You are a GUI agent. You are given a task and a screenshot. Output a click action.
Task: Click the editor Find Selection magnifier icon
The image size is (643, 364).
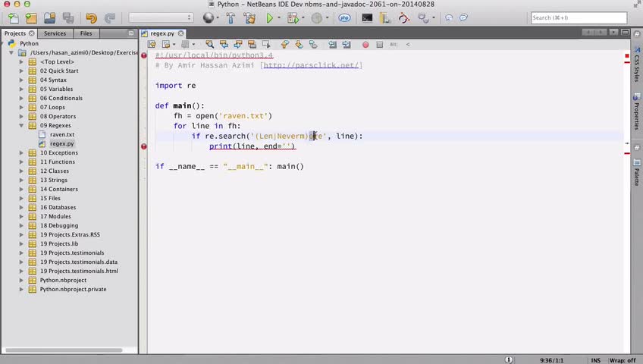pyautogui.click(x=209, y=44)
